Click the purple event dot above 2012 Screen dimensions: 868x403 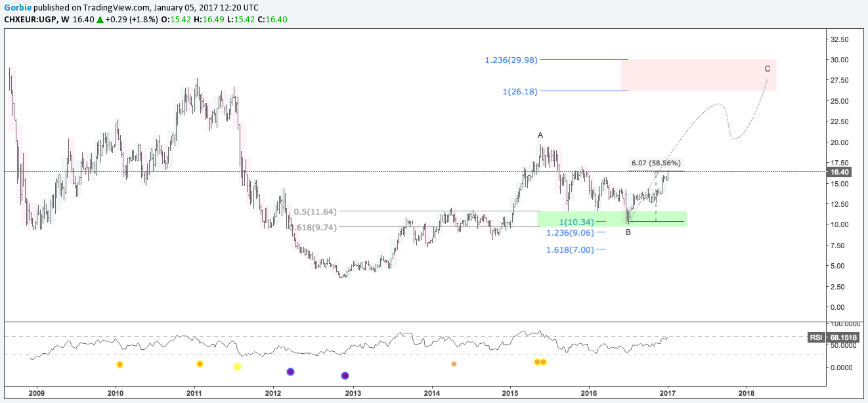click(291, 371)
